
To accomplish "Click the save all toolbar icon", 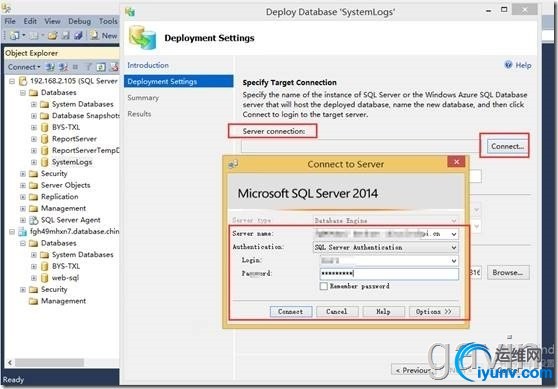I will point(78,36).
